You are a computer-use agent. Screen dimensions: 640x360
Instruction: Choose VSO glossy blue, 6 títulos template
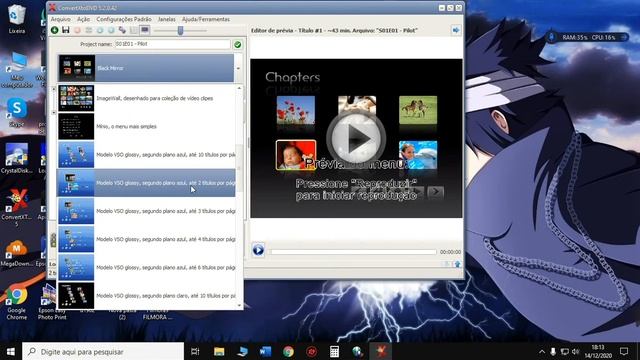coord(146,267)
